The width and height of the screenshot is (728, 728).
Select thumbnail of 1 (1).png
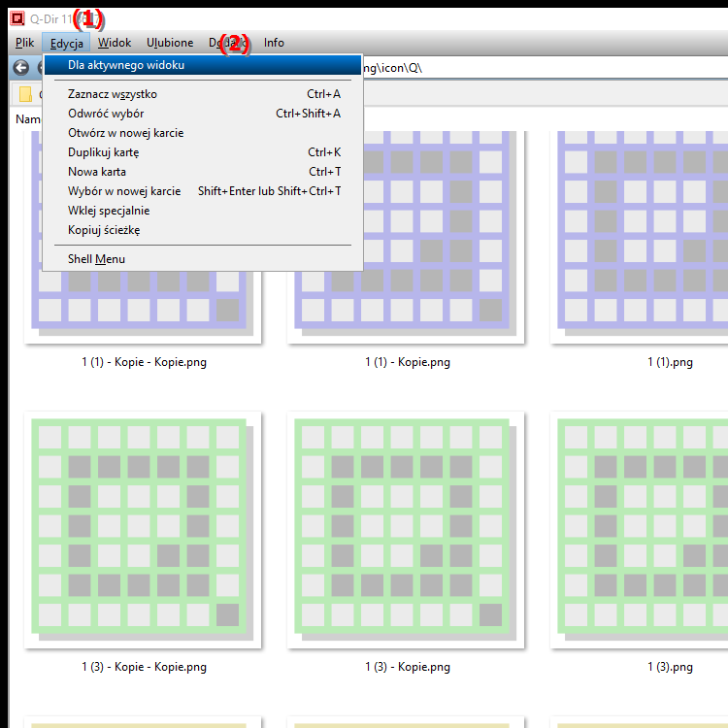(639, 237)
